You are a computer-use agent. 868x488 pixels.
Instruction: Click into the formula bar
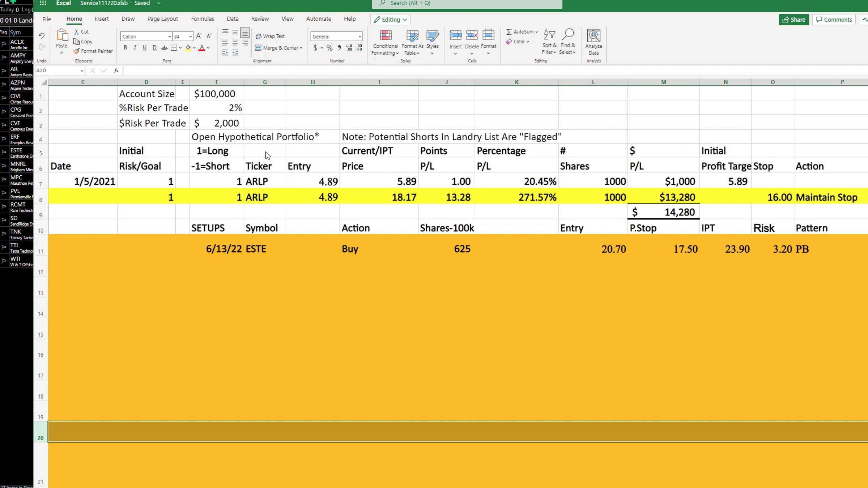click(x=495, y=70)
